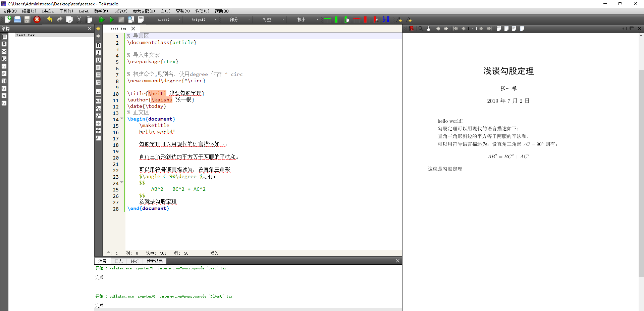
Task: Redo the last undone edit
Action: tap(60, 19)
